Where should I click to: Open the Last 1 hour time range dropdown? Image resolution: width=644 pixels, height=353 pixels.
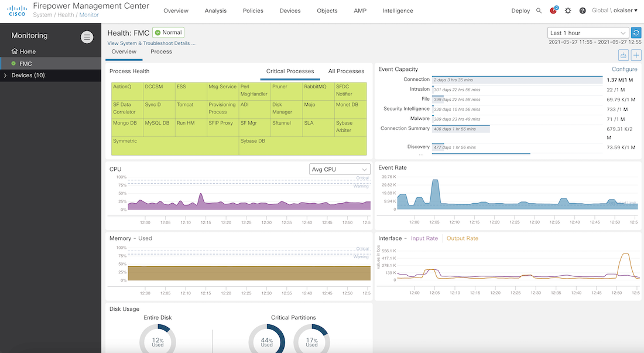tap(588, 33)
